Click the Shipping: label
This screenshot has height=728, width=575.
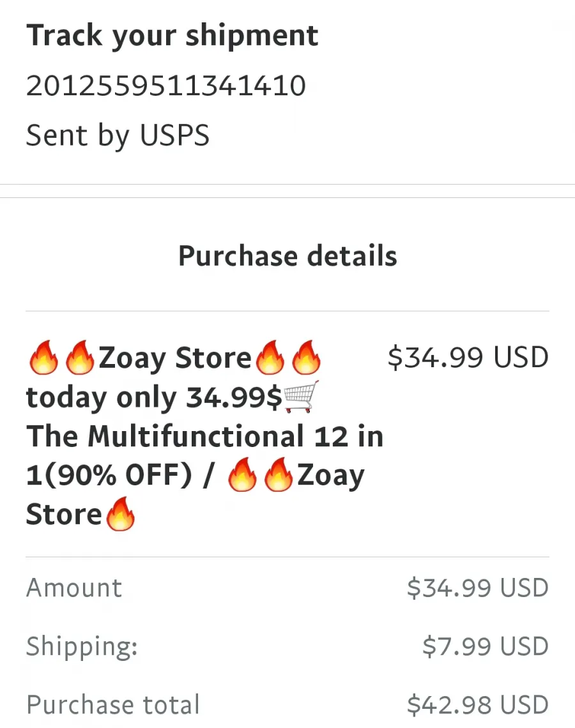click(82, 647)
